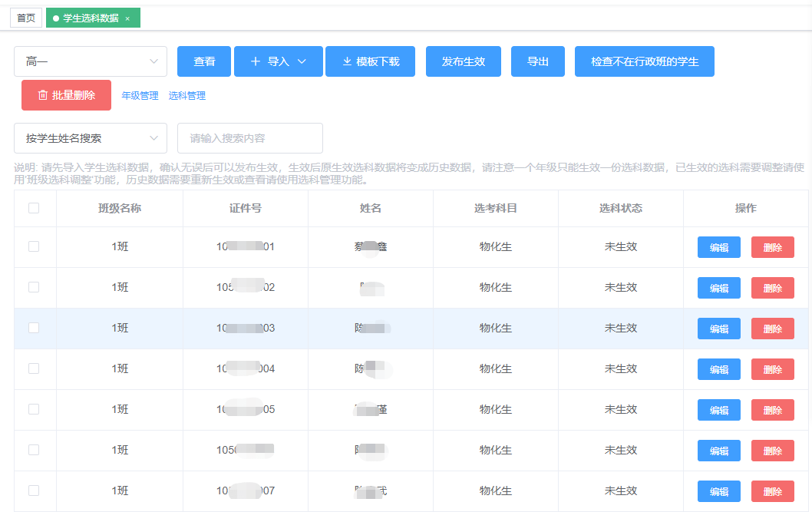
Task: Click 编辑 for the row ending 01
Action: 719,247
